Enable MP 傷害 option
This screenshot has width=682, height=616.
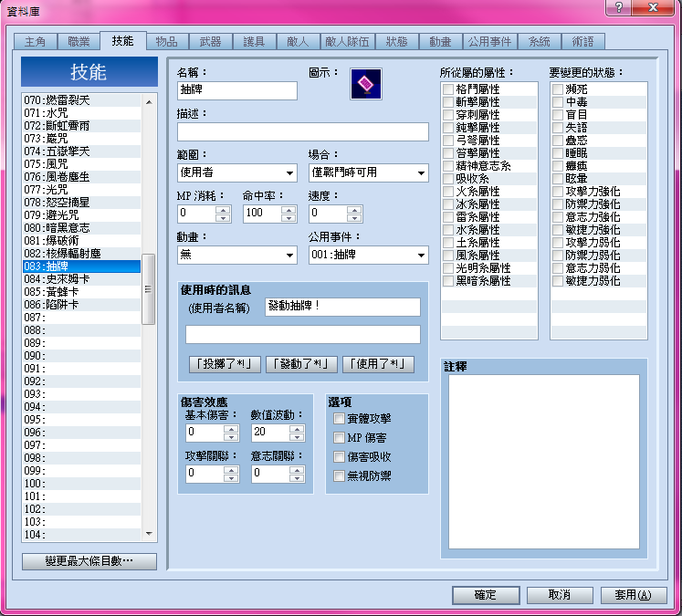339,438
